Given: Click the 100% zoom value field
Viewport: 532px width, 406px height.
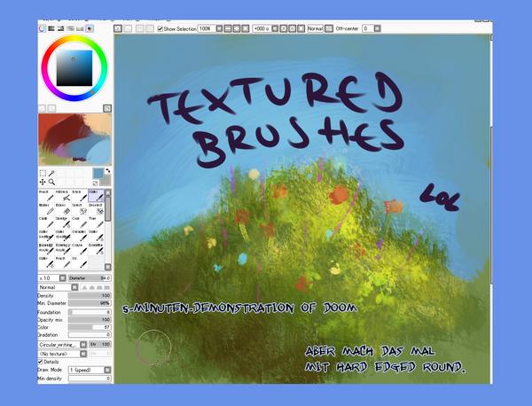Looking at the screenshot, I should (207, 29).
